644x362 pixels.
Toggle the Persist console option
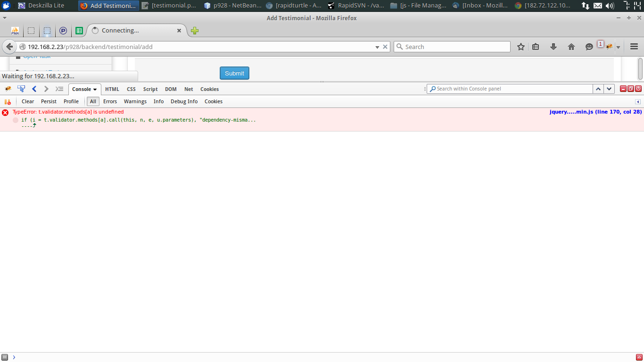(49, 101)
